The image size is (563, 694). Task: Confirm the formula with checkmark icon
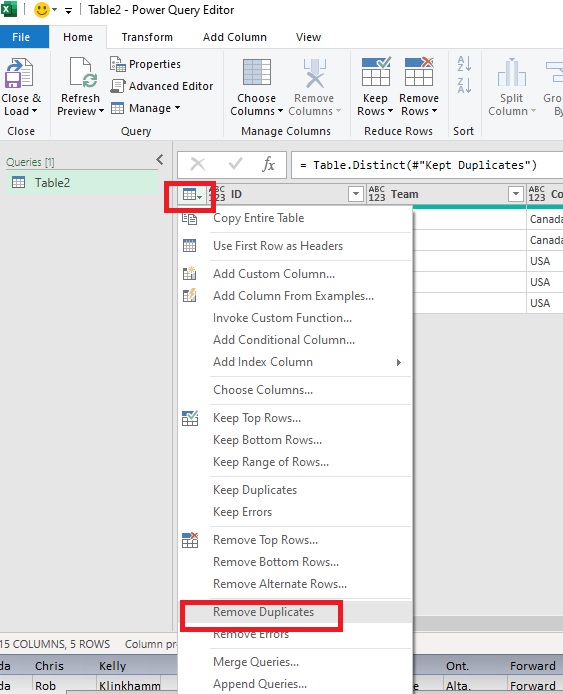235,164
